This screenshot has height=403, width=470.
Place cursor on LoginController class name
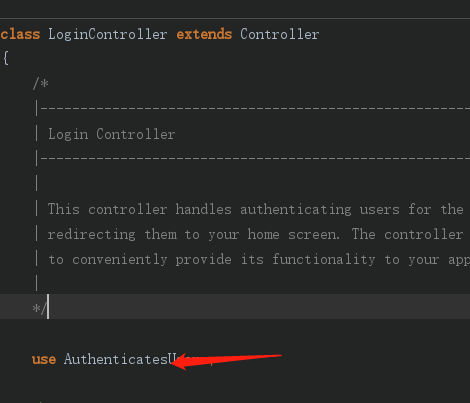(x=108, y=35)
